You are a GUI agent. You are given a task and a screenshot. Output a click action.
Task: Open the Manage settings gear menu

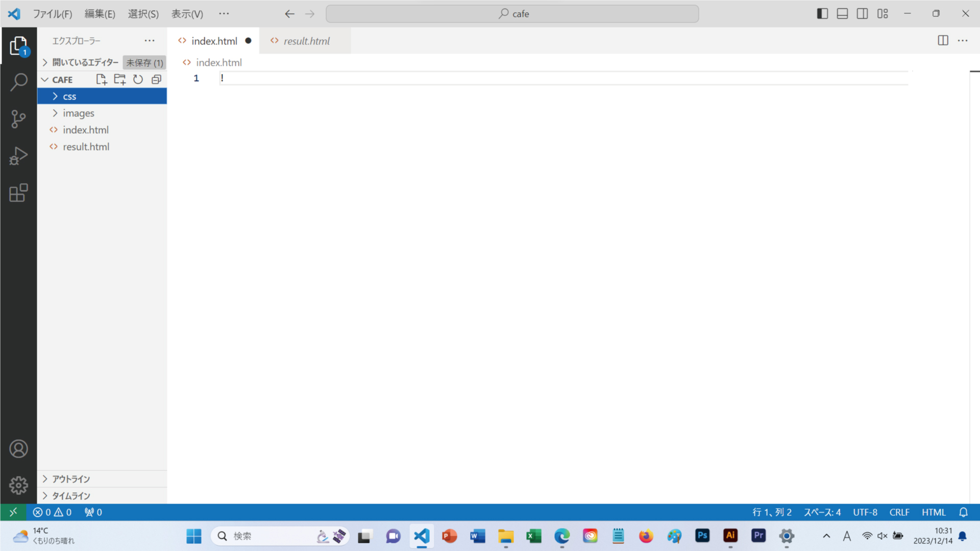19,485
